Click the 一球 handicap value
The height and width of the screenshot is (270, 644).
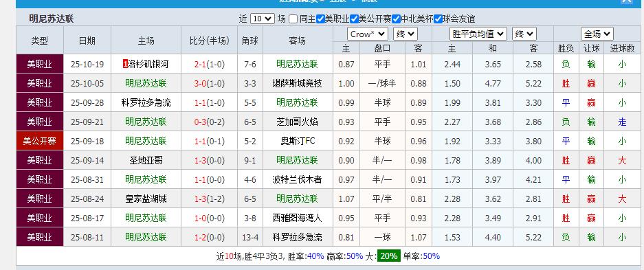coord(382,237)
